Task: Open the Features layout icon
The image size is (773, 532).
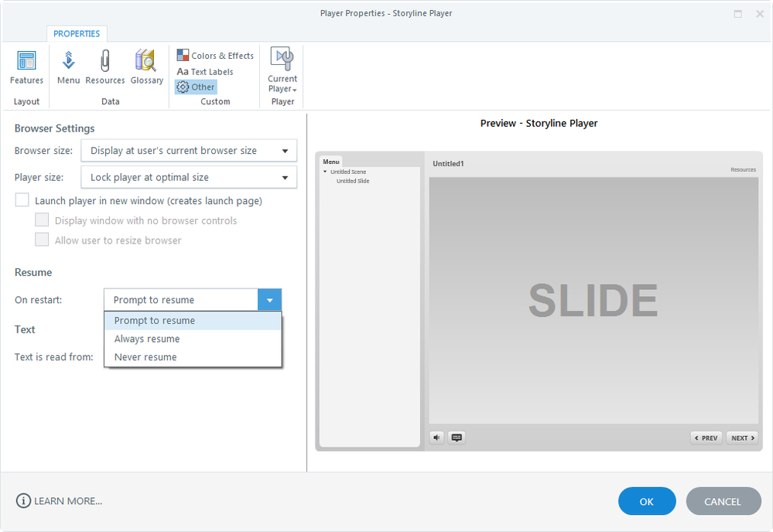Action: tap(26, 67)
